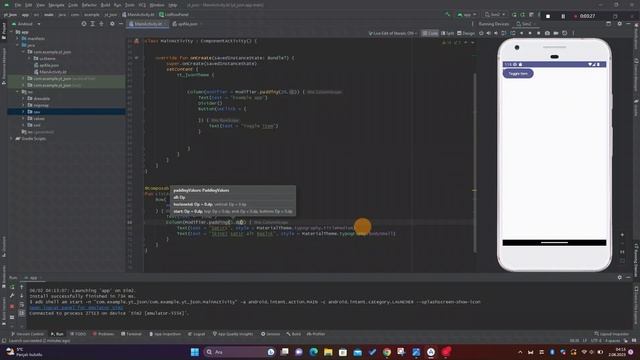Open the device selector dropdown
Screen dimensions: 640x360
pyautogui.click(x=495, y=15)
